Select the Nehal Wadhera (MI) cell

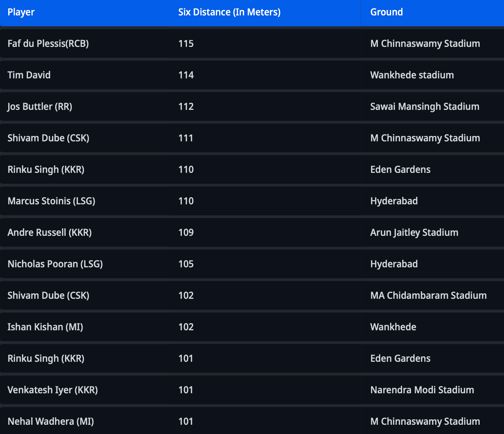tap(51, 422)
